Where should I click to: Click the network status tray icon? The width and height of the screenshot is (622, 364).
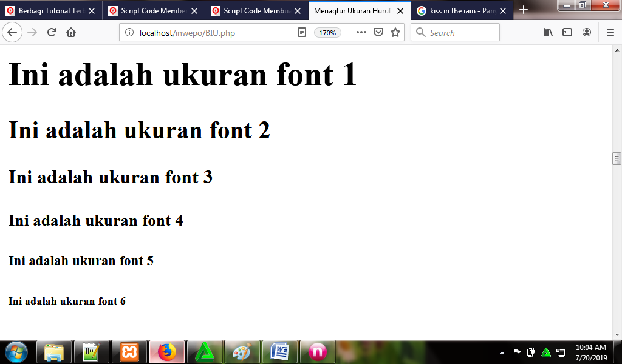point(559,351)
